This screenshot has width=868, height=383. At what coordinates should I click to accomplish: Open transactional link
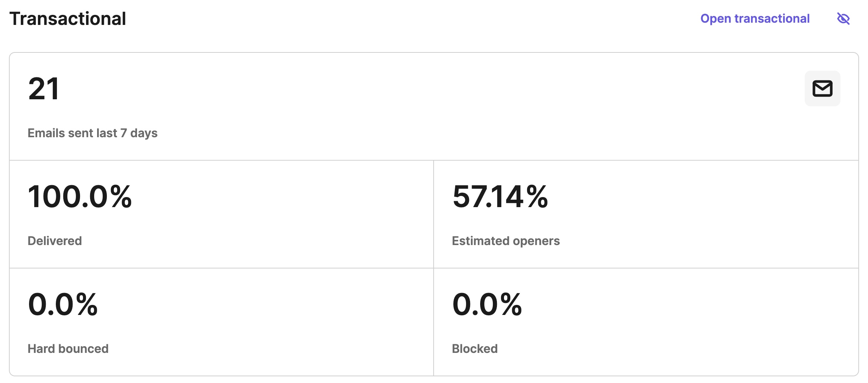755,19
